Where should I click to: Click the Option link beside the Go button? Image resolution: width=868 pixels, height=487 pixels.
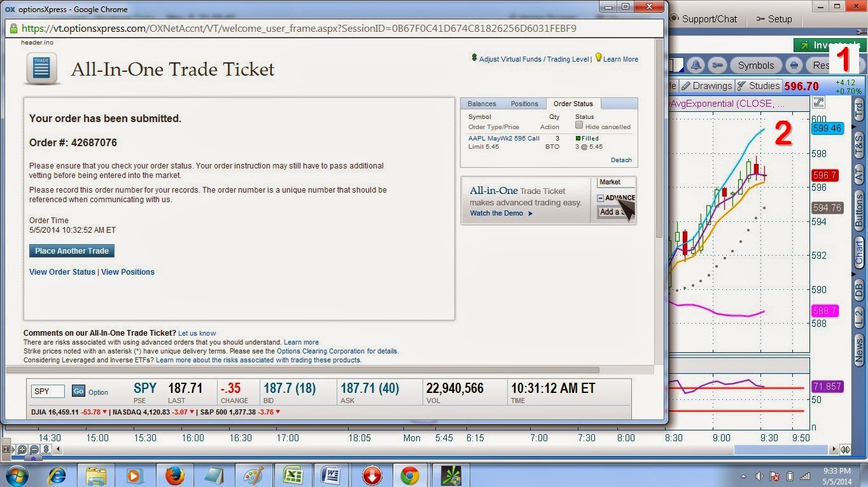pyautogui.click(x=98, y=392)
